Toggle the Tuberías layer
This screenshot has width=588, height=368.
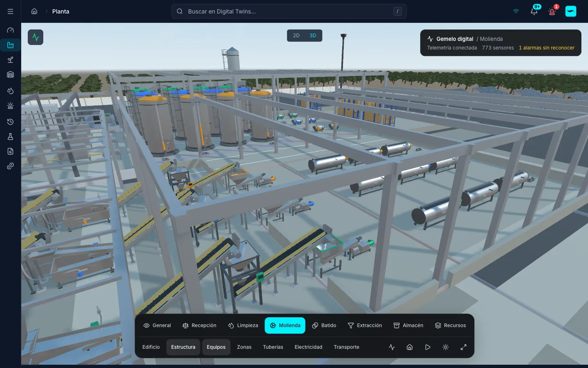tap(273, 347)
